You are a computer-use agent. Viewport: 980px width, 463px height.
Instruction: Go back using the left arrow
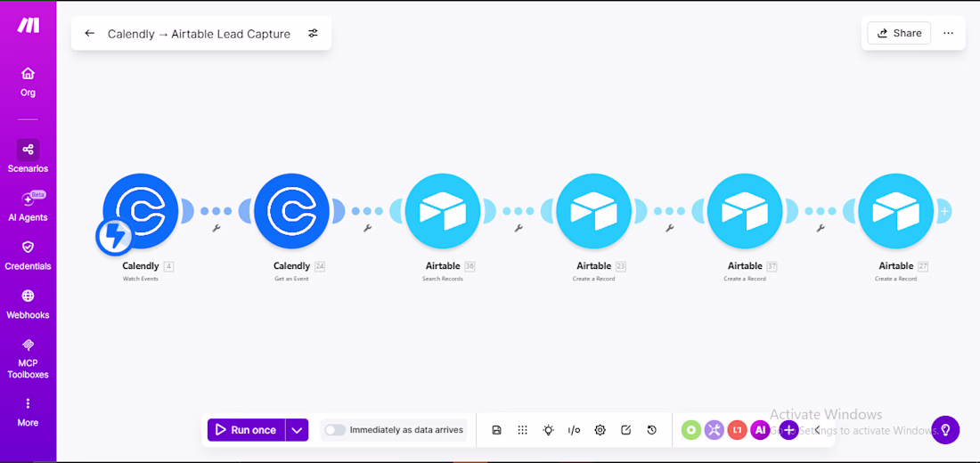pos(89,34)
